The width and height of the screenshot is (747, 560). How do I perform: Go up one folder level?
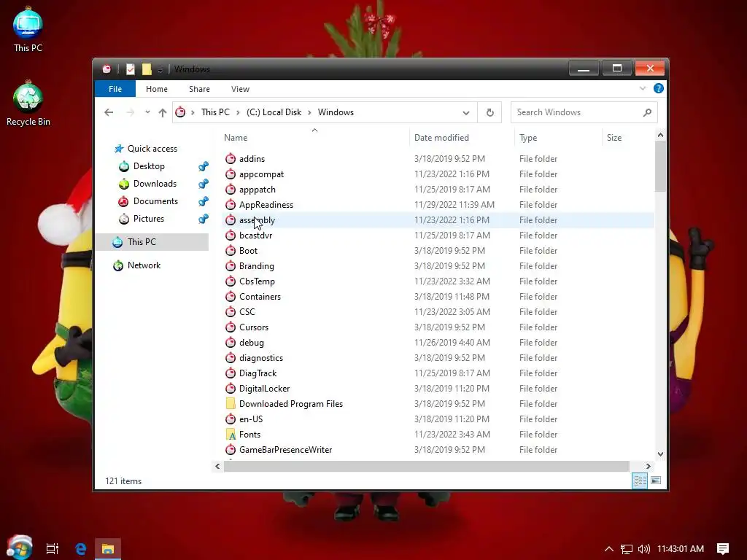163,112
